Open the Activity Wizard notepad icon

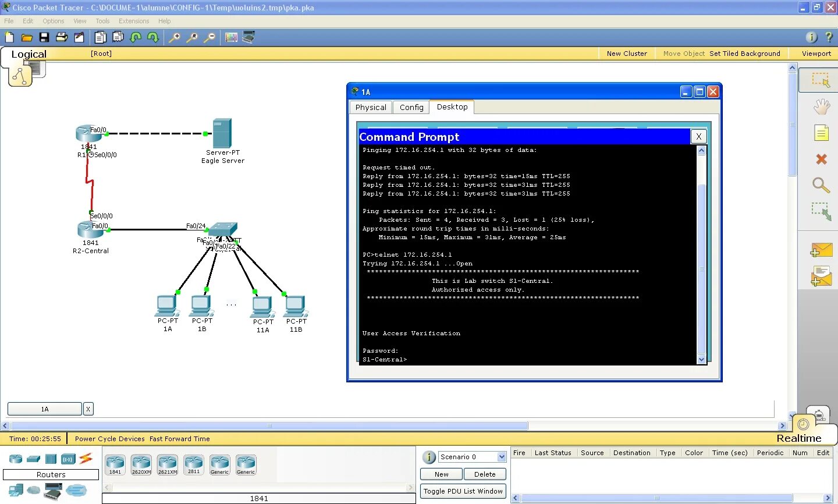tap(79, 37)
